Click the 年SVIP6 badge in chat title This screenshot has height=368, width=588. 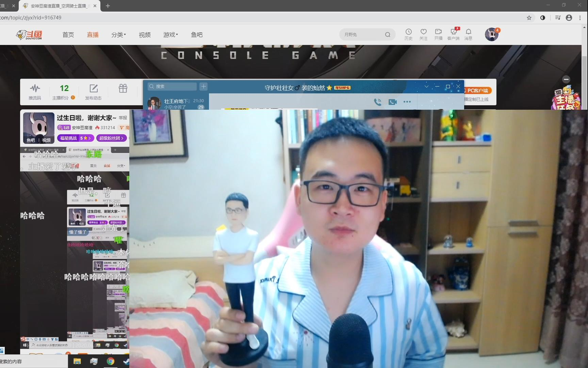point(342,88)
